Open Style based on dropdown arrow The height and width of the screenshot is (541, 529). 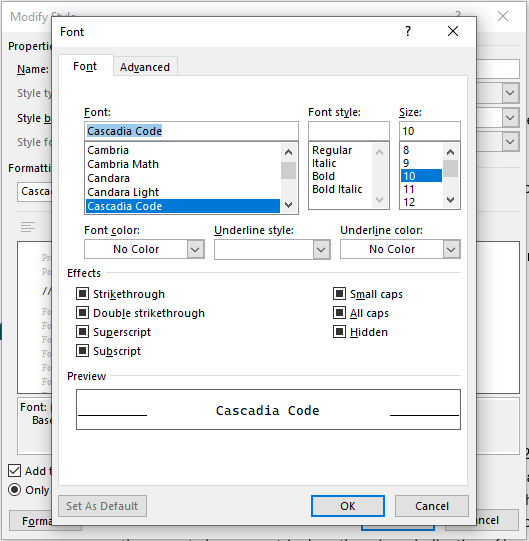pyautogui.click(x=510, y=118)
